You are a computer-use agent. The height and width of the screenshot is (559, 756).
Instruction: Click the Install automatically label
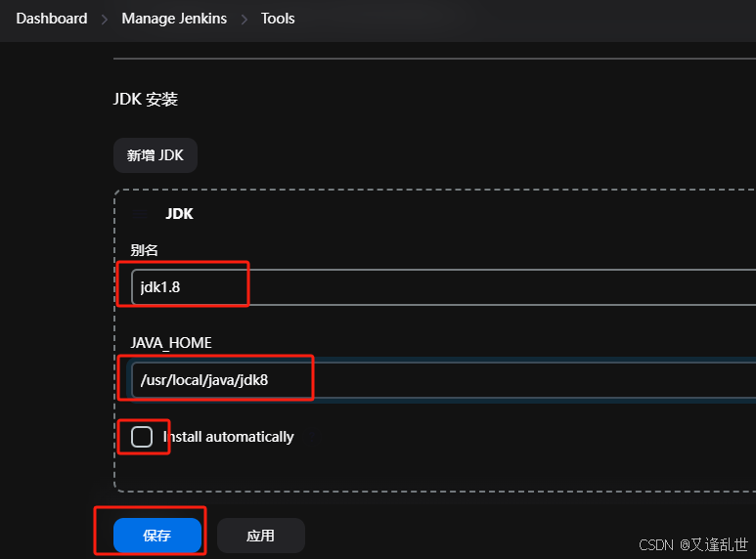(x=228, y=437)
